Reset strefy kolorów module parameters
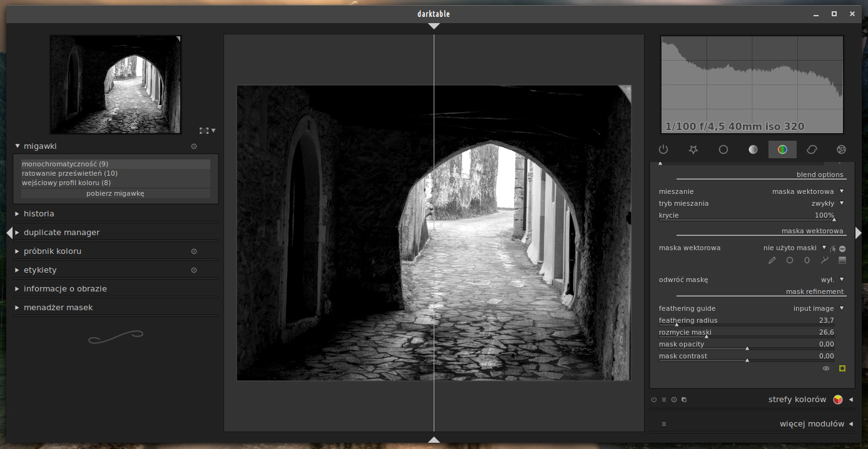The width and height of the screenshot is (868, 449). 674,400
